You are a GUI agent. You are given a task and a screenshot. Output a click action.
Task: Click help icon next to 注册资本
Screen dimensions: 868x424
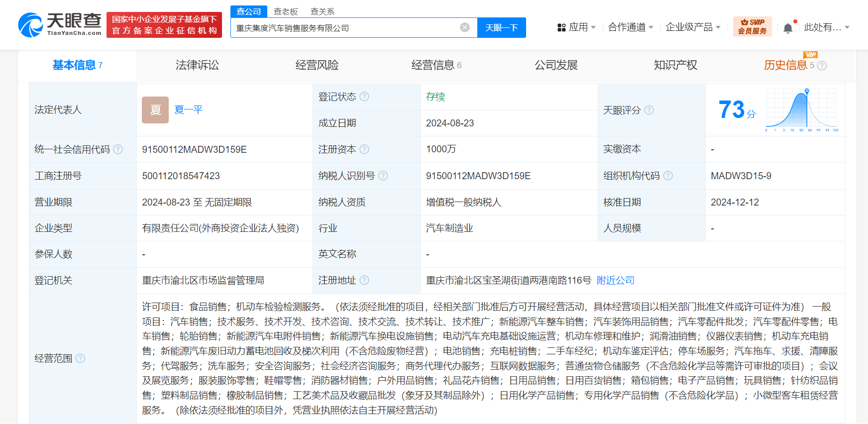click(364, 149)
